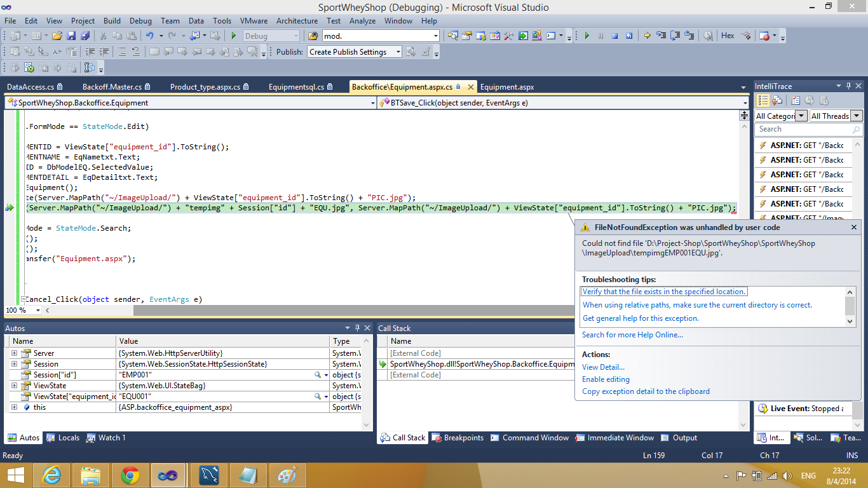
Task: Click the troubleshooting tips scrollbar down arrow
Action: click(850, 322)
